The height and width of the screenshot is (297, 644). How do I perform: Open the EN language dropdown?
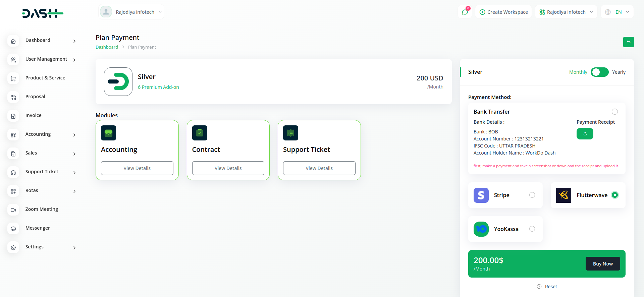(617, 12)
